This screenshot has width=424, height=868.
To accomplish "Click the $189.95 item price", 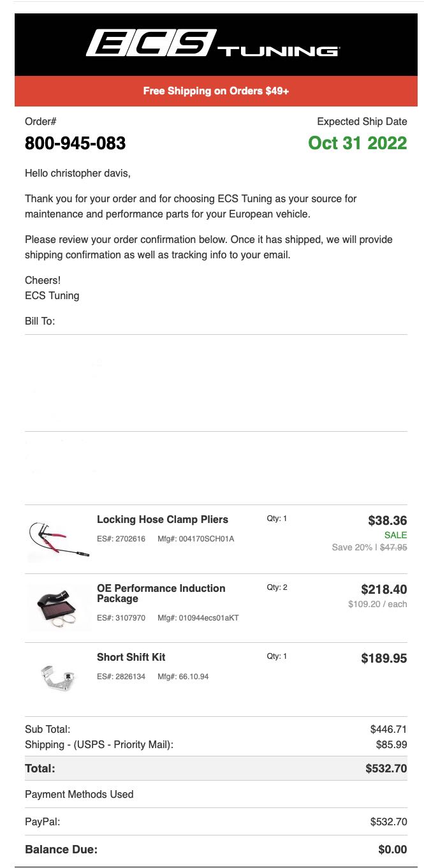I will 383,659.
